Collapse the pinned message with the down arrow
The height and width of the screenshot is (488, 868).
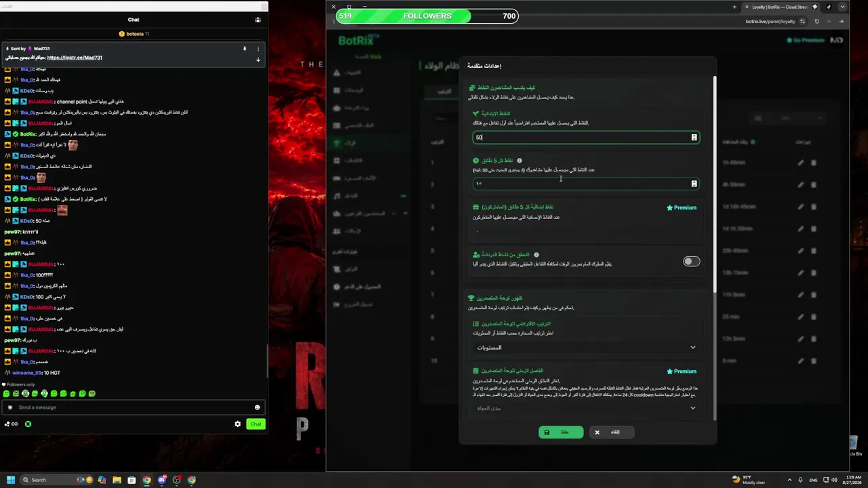click(258, 60)
